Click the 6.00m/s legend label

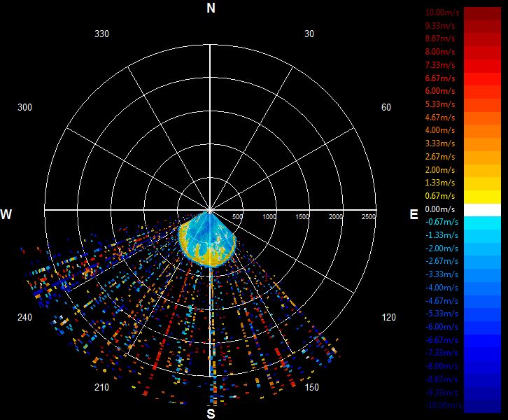point(440,91)
